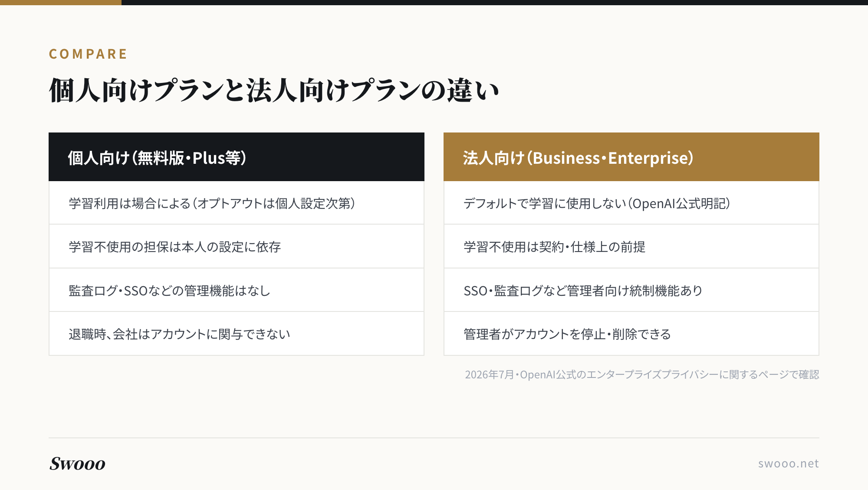Click the Swooo logo in the footer
Screen dimensions: 868x490
tap(77, 464)
